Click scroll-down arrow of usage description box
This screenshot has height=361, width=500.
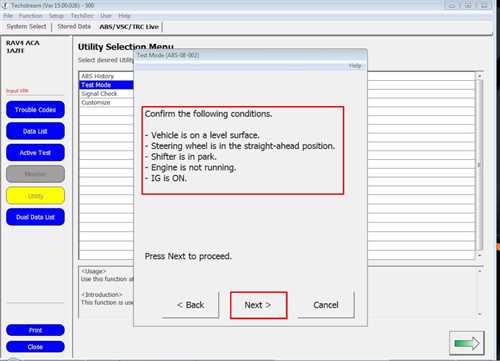tap(479, 314)
